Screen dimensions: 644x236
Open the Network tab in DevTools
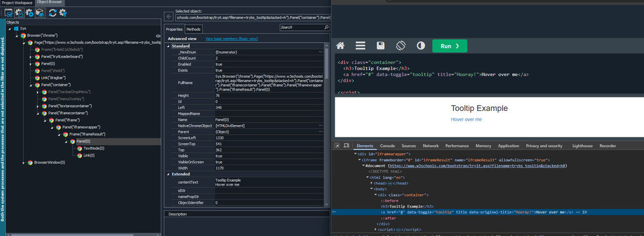tap(431, 146)
